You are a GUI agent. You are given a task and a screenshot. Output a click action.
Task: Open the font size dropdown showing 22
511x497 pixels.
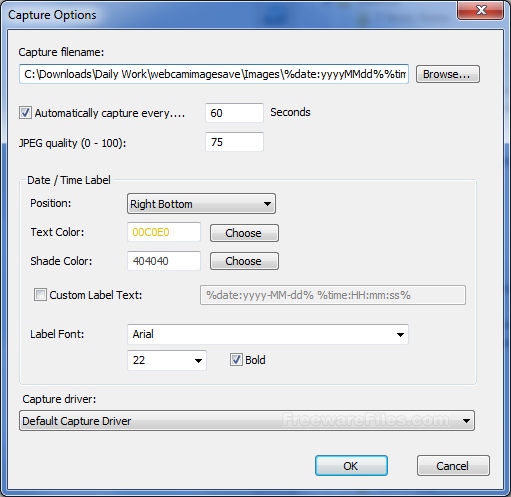click(167, 360)
